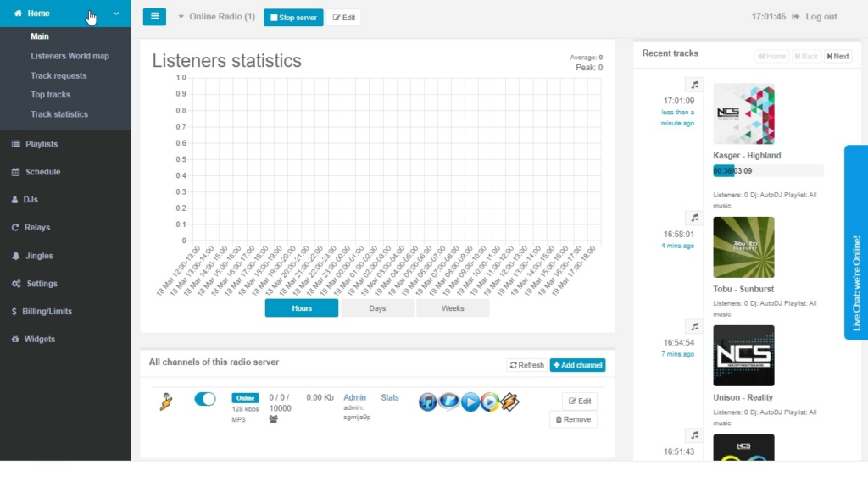Open Listeners World map submenu item
868x487 pixels.
point(70,56)
